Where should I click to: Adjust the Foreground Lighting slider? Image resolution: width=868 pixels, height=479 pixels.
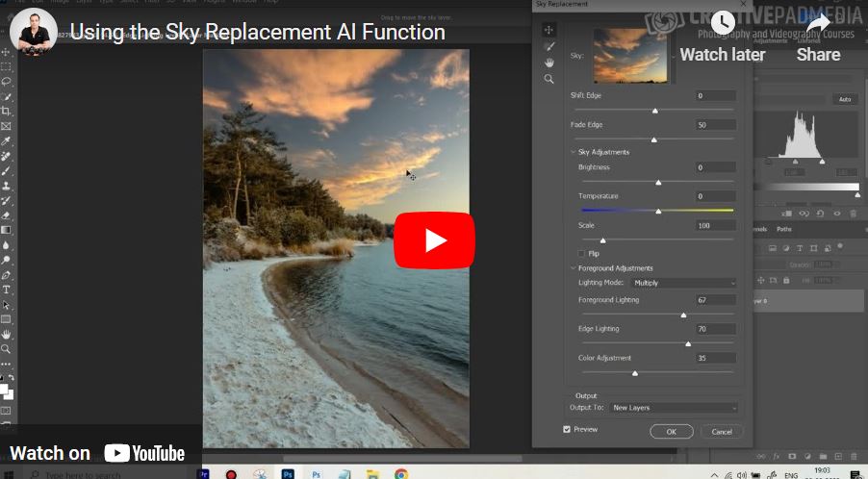[x=683, y=315]
